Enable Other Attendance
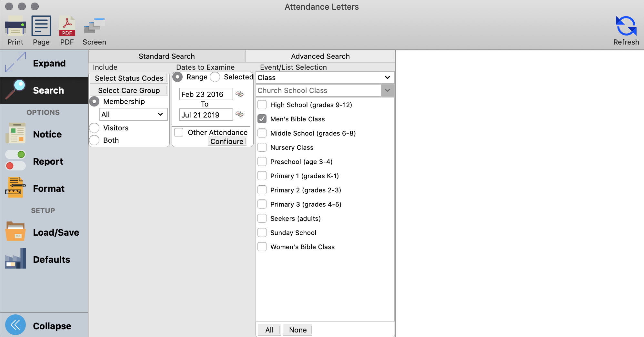The image size is (644, 337). click(179, 132)
